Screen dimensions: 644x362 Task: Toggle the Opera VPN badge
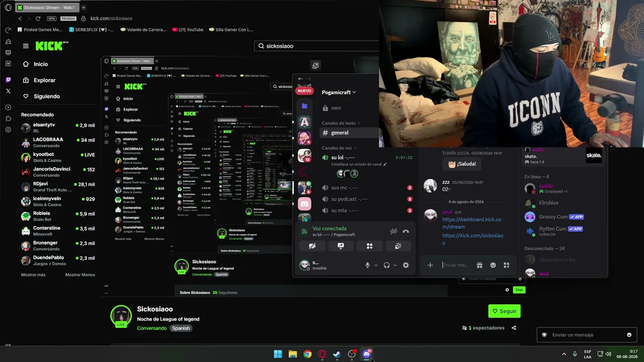[x=51, y=19]
